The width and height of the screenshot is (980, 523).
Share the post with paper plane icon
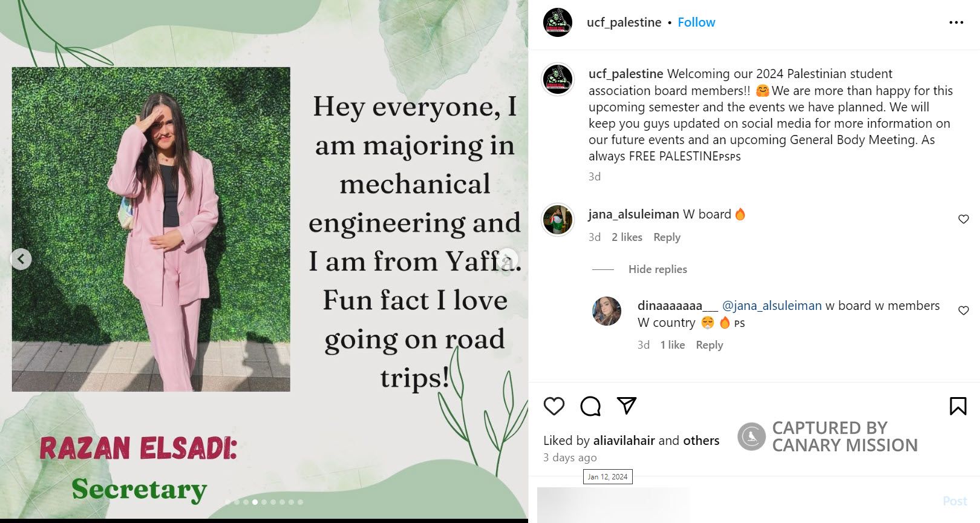(x=627, y=406)
